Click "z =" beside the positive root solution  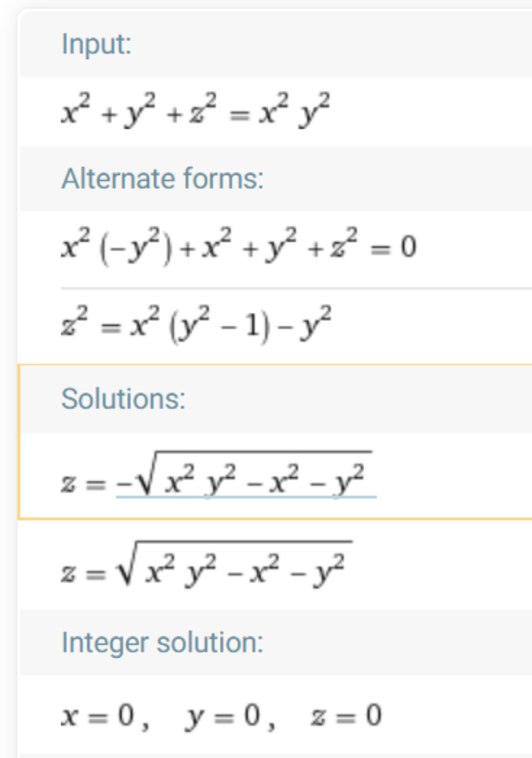[83, 574]
